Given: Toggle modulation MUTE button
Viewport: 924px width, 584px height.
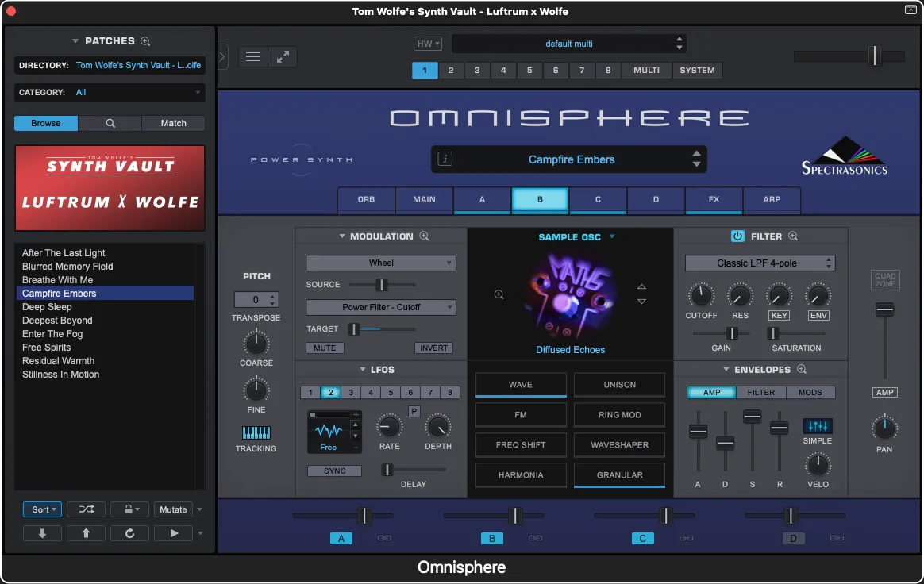Looking at the screenshot, I should pos(325,348).
